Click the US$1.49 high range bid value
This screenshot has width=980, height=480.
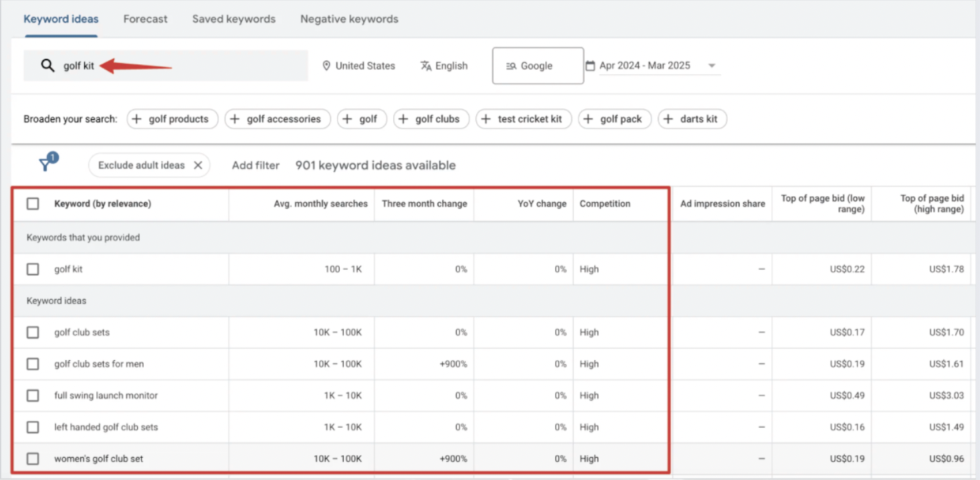(x=947, y=427)
